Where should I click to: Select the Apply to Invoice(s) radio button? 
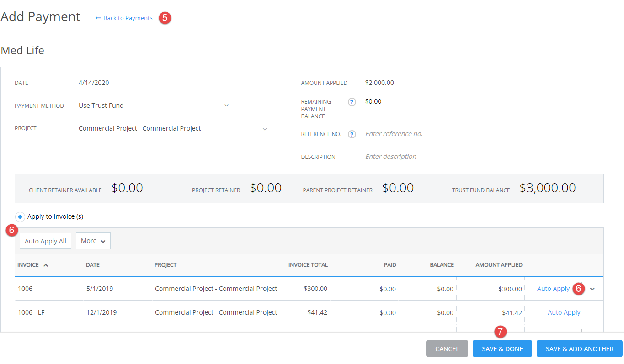(20, 216)
